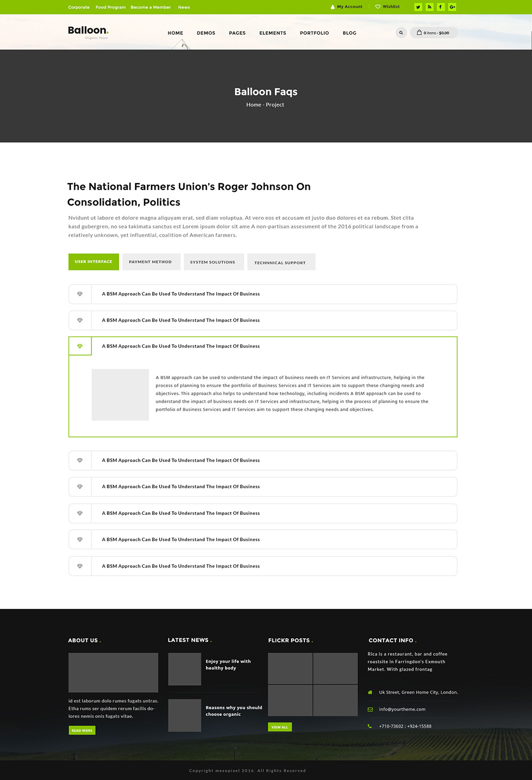Open the Google Plus social icon
Viewport: 532px width, 780px height.
tap(452, 7)
